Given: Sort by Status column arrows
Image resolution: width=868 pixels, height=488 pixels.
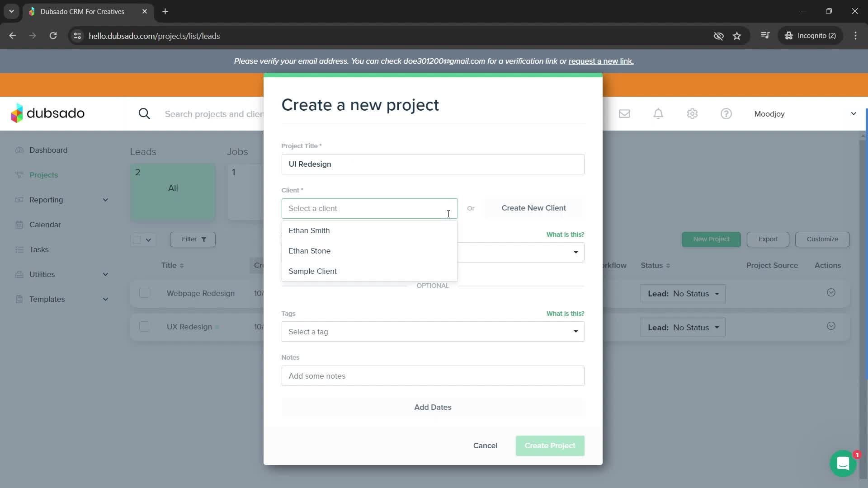Looking at the screenshot, I should pyautogui.click(x=668, y=266).
